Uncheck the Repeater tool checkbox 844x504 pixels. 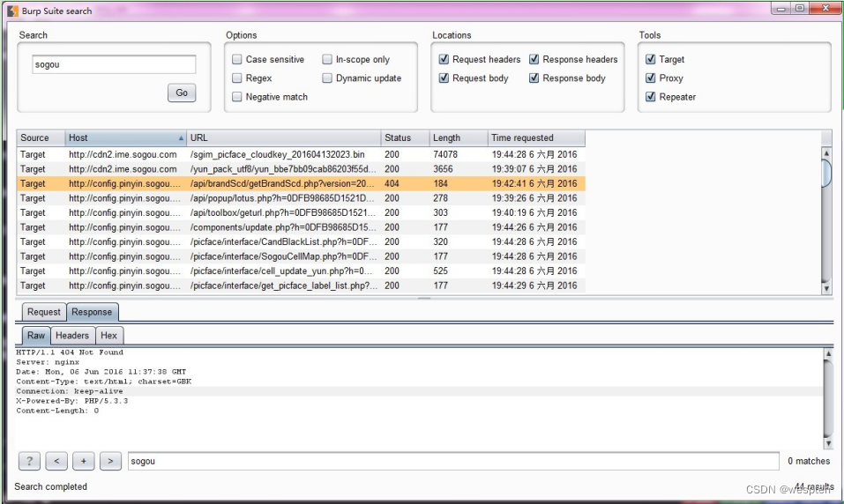(x=650, y=97)
